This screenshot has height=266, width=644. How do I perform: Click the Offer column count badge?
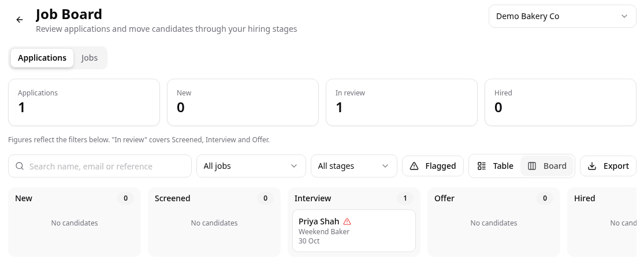545,198
